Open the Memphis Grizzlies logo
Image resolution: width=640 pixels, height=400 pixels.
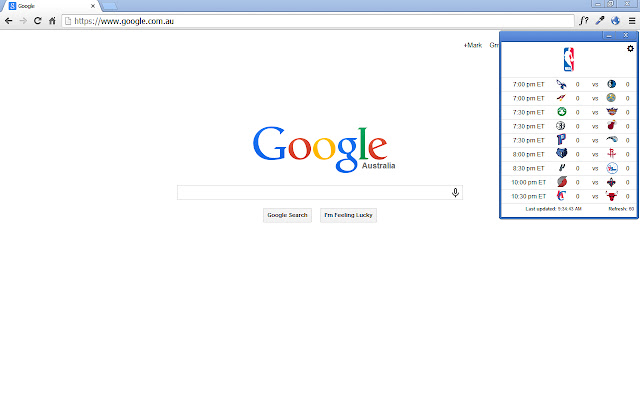[562, 154]
